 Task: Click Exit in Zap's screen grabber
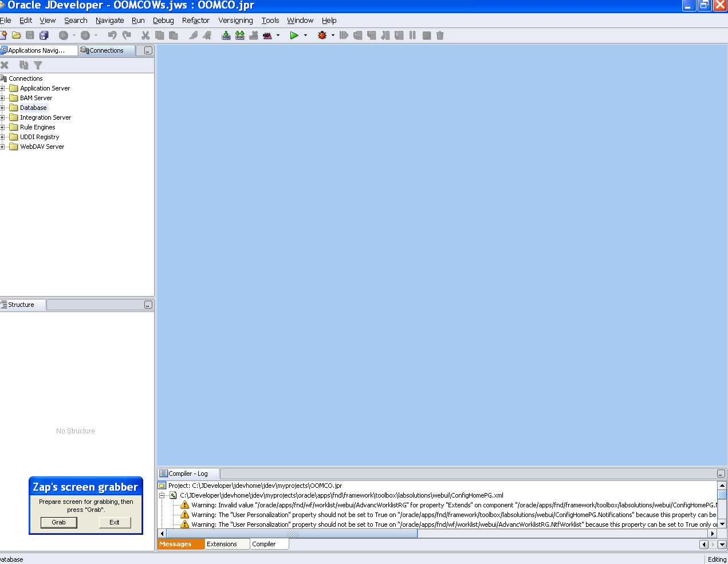115,522
